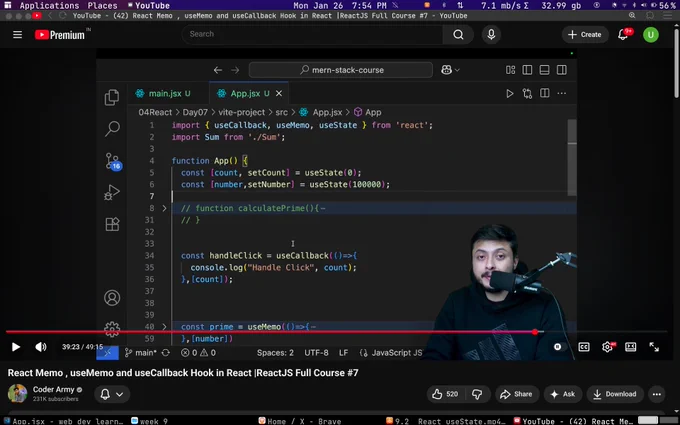Switch to App.jsx web dev taskbar window

point(63,421)
